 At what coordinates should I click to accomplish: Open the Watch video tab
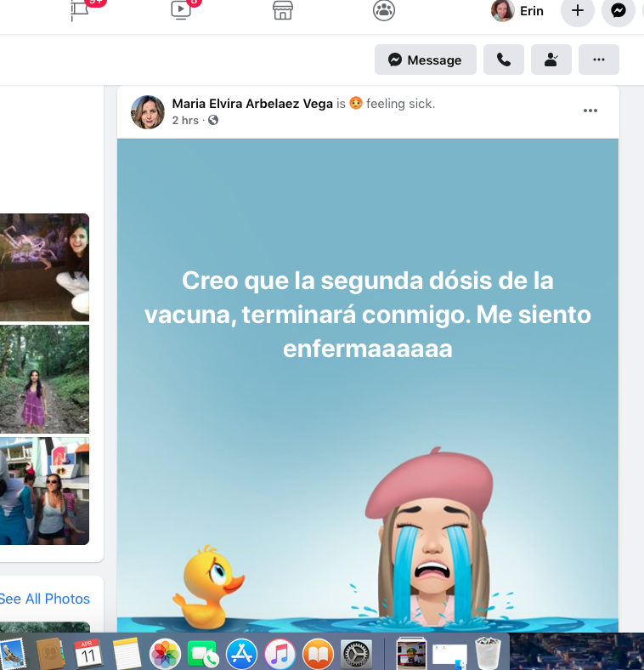click(x=181, y=10)
